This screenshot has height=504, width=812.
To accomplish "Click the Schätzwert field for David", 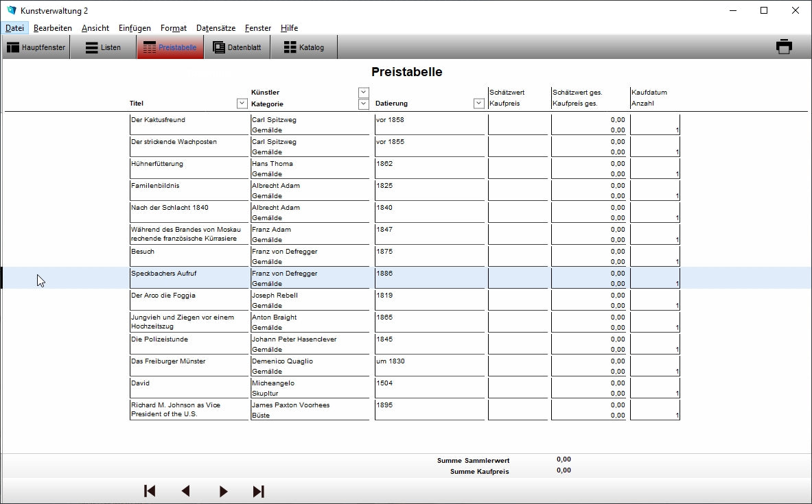I will point(518,383).
